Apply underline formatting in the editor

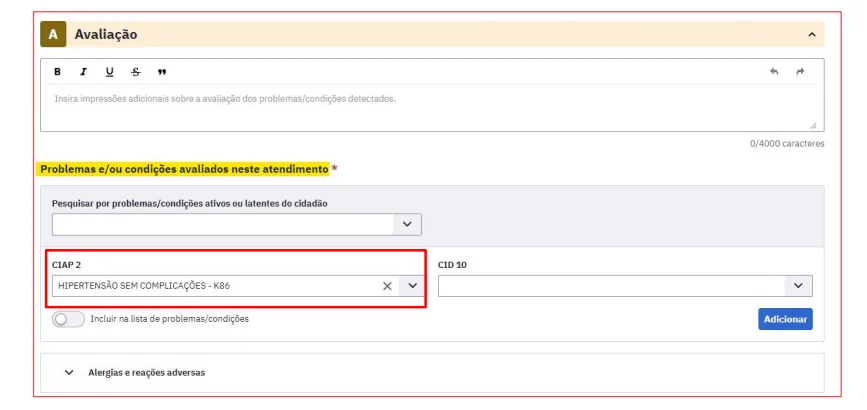click(109, 72)
